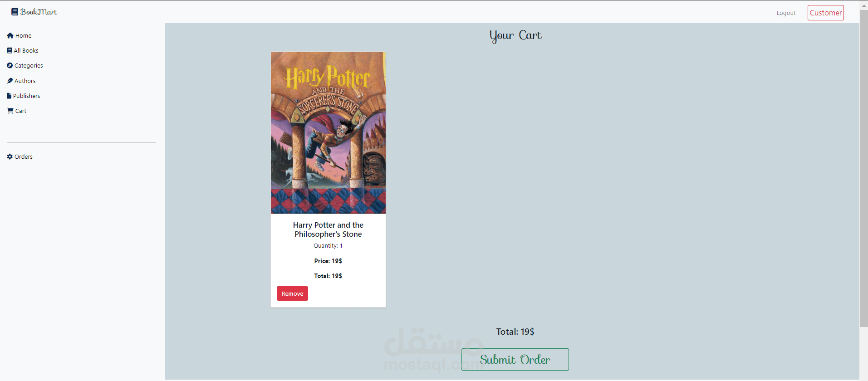Screen dimensions: 868x381
Task: Click the Submit Order button
Action: click(x=515, y=359)
